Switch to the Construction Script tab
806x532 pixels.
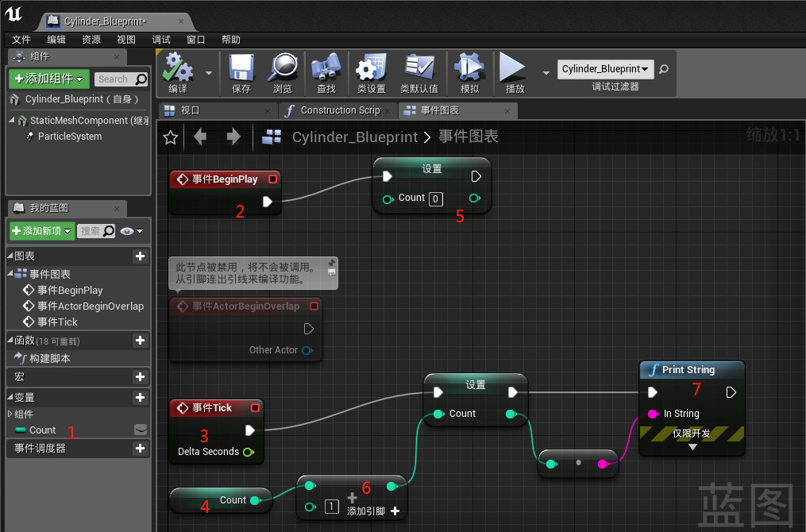click(338, 110)
